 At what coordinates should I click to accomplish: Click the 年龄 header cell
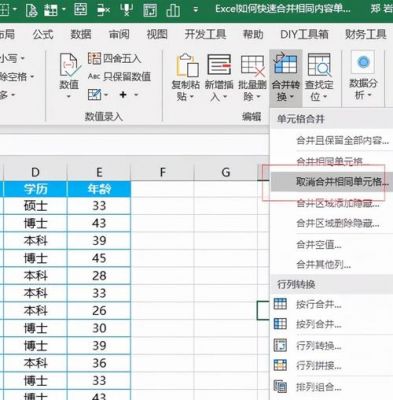click(x=99, y=189)
